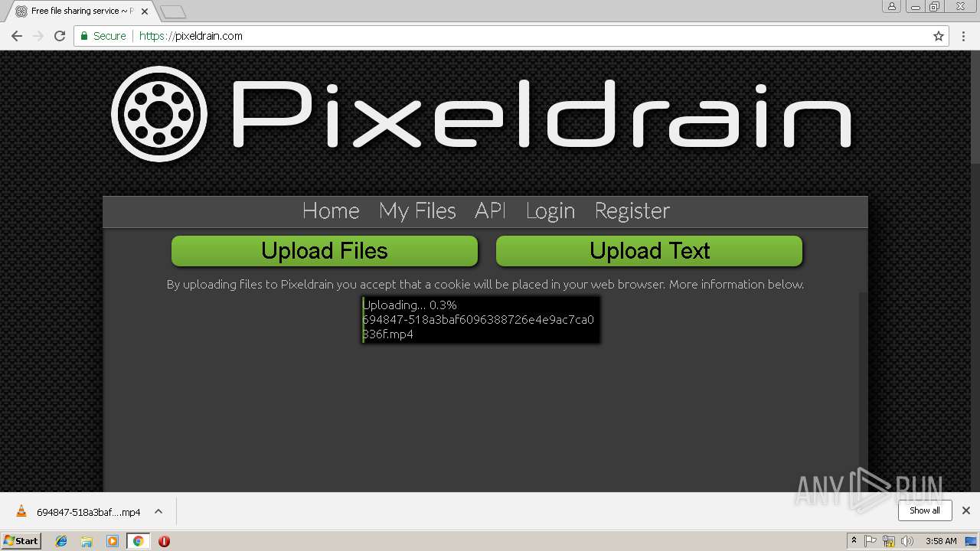Show hidden system tray icons

(x=854, y=541)
